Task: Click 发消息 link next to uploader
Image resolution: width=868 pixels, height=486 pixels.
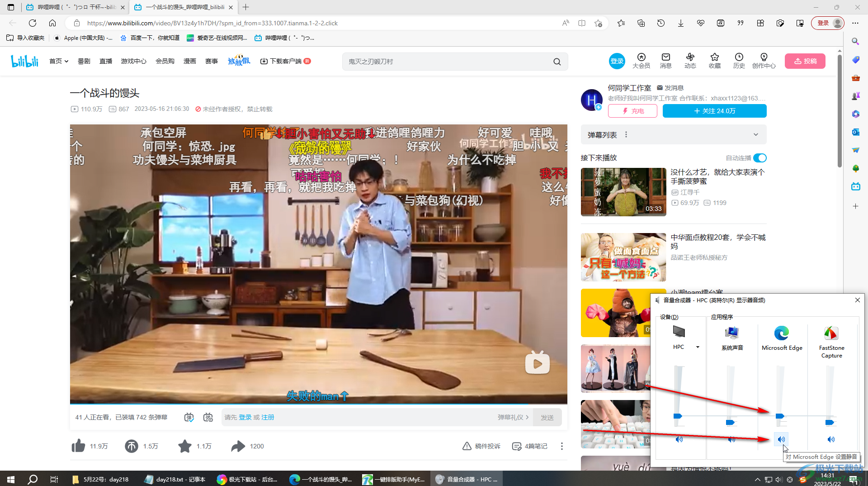Action: click(670, 88)
